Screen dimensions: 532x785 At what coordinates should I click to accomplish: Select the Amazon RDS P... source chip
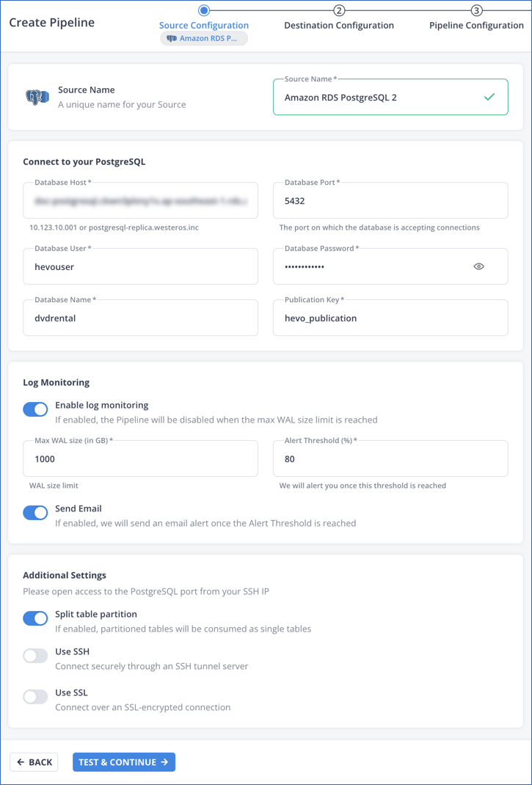pyautogui.click(x=203, y=37)
